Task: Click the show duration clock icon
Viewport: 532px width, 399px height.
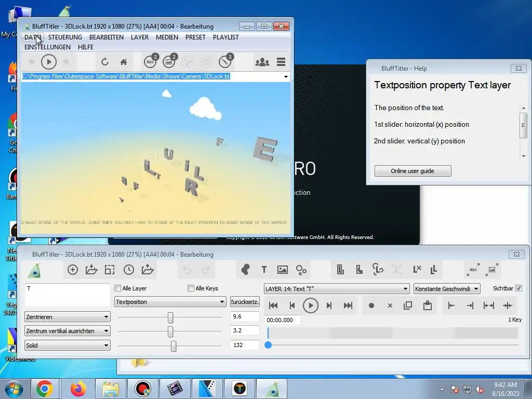Action: pyautogui.click(x=129, y=270)
